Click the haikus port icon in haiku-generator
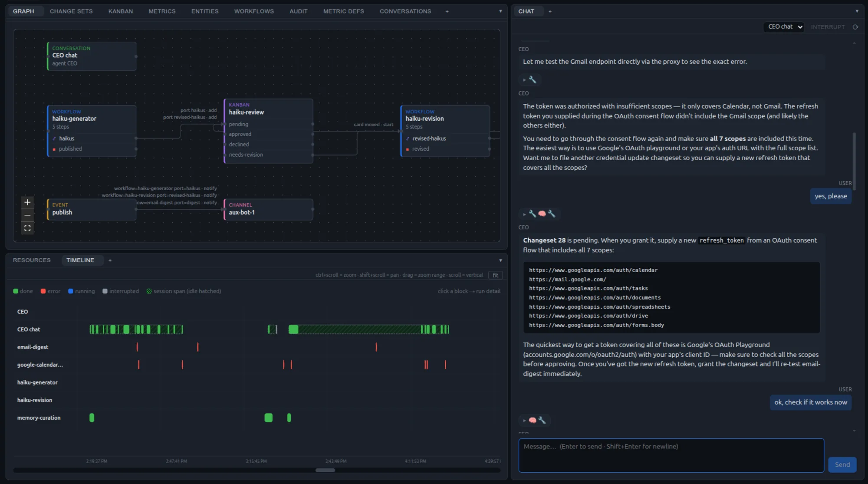The image size is (868, 484). pos(54,138)
